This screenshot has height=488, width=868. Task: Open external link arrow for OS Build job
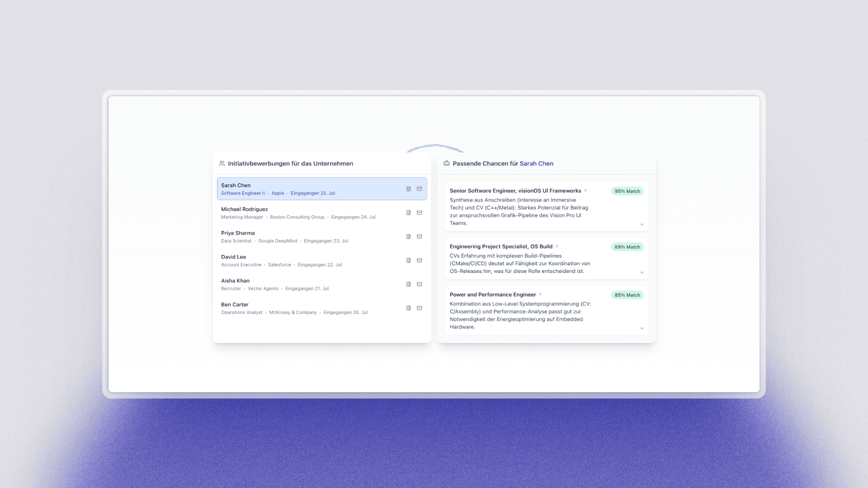click(557, 247)
